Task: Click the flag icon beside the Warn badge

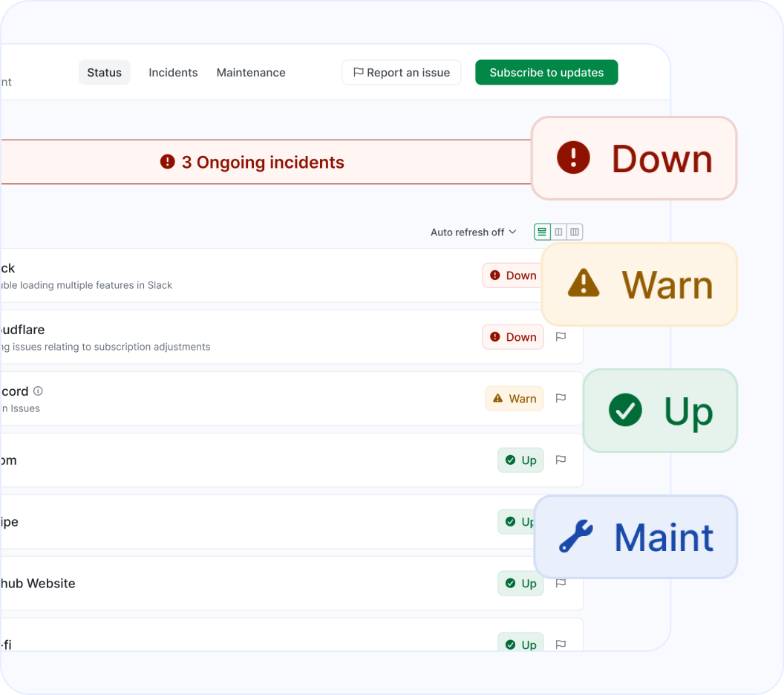Action: [x=561, y=398]
